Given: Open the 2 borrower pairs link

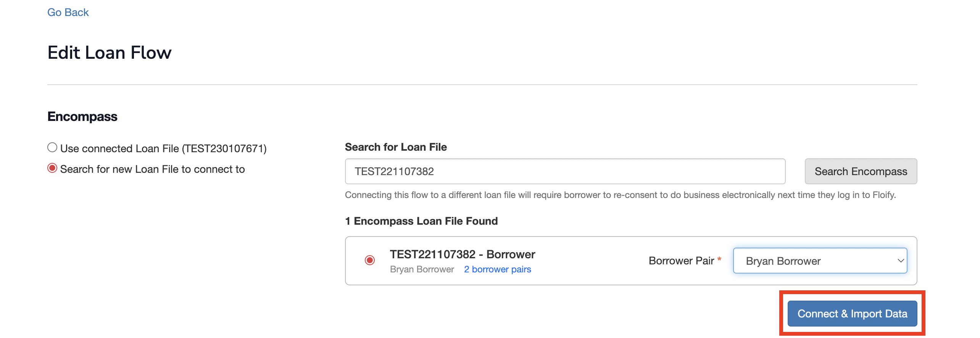Looking at the screenshot, I should click(497, 269).
